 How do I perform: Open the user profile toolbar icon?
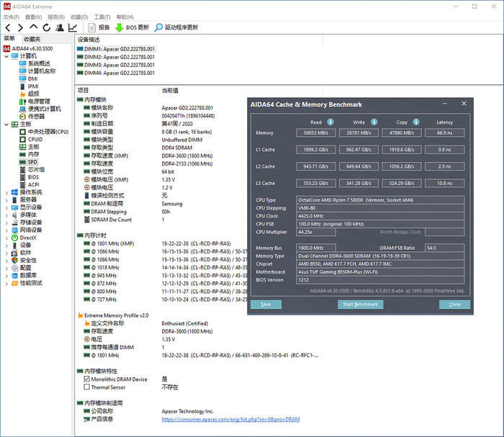pos(60,27)
